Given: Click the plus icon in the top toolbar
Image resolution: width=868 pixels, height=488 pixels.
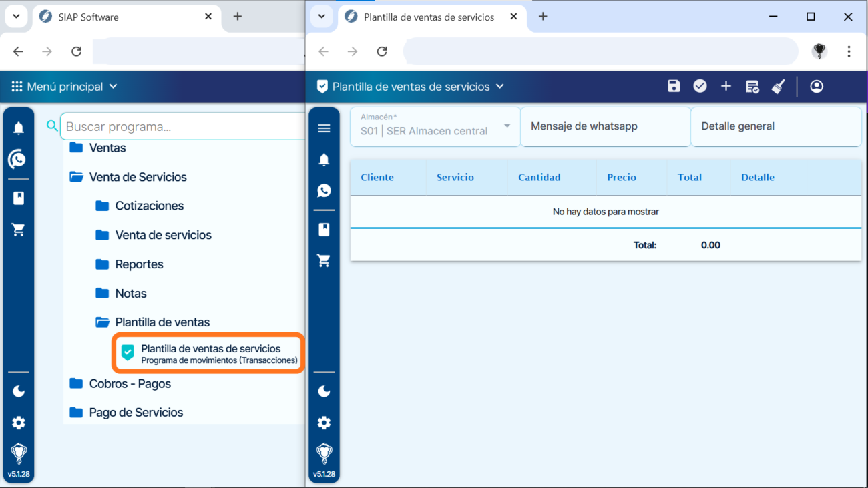Looking at the screenshot, I should [x=726, y=86].
